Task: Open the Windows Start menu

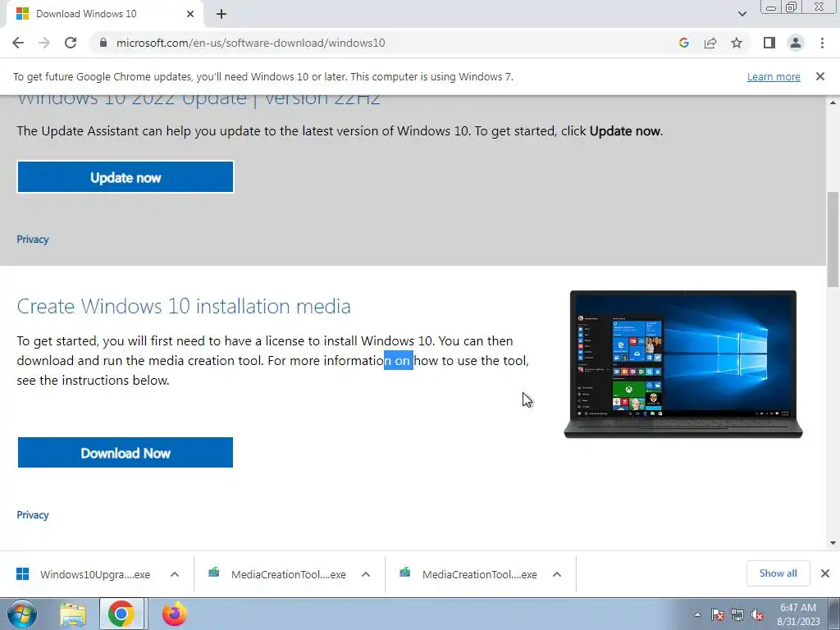Action: coord(22,614)
